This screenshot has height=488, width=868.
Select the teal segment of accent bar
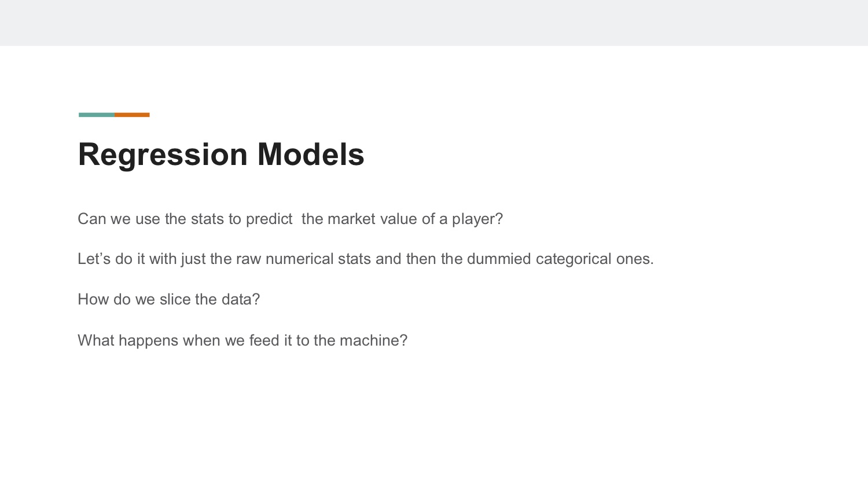pos(97,115)
